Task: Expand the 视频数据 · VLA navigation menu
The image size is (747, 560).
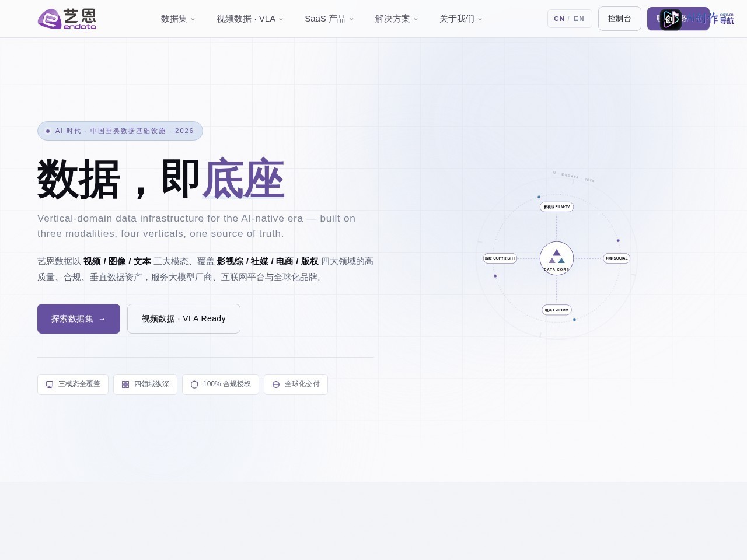Action: click(x=250, y=19)
